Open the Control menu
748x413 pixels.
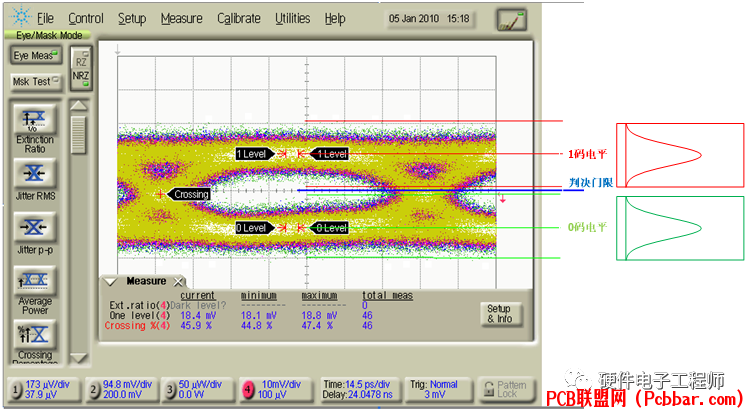(86, 19)
